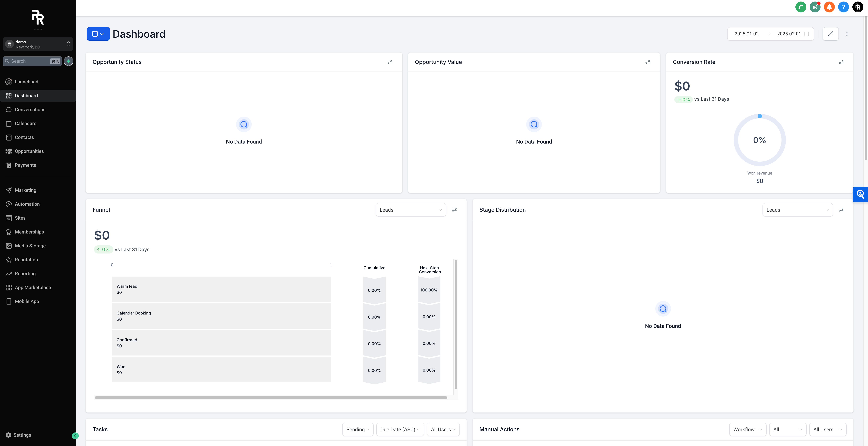The height and width of the screenshot is (446, 868).
Task: Open Opportunity Status filter settings icon
Action: [390, 62]
